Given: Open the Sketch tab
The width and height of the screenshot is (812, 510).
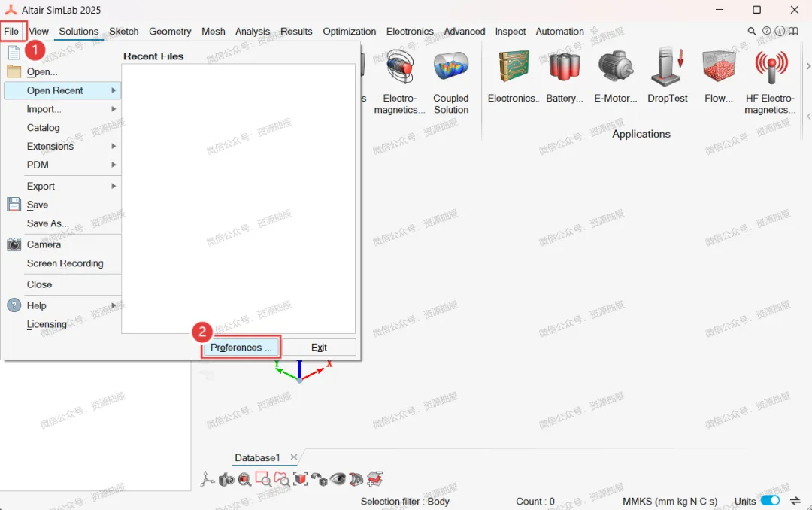Looking at the screenshot, I should (x=124, y=31).
